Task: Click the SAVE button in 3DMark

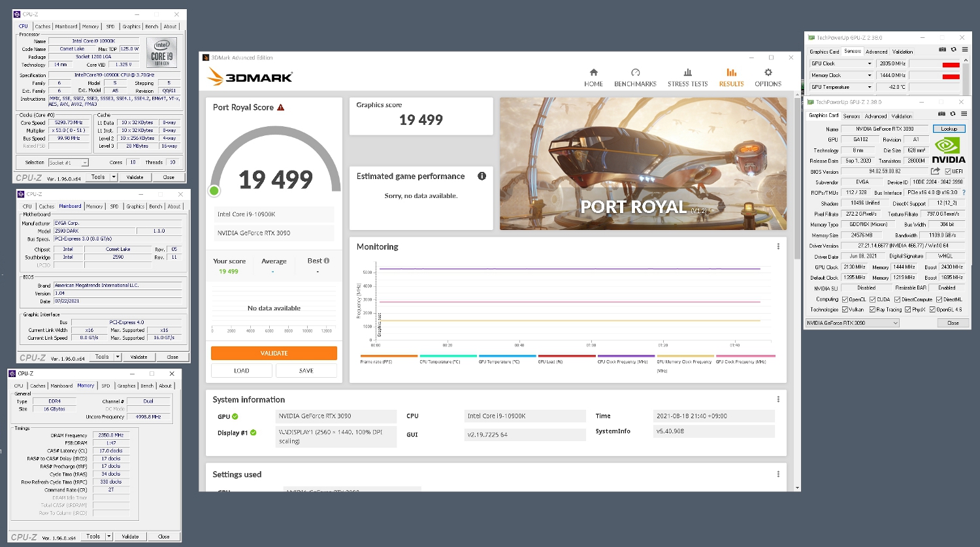Action: [x=306, y=371]
